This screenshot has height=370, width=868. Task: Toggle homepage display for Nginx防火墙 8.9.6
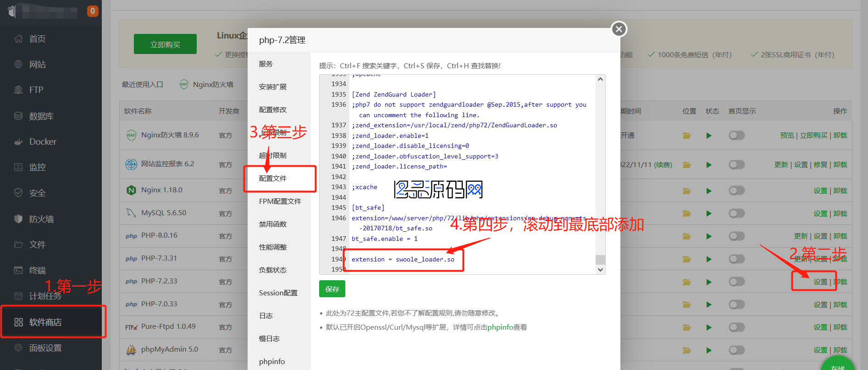tap(737, 136)
